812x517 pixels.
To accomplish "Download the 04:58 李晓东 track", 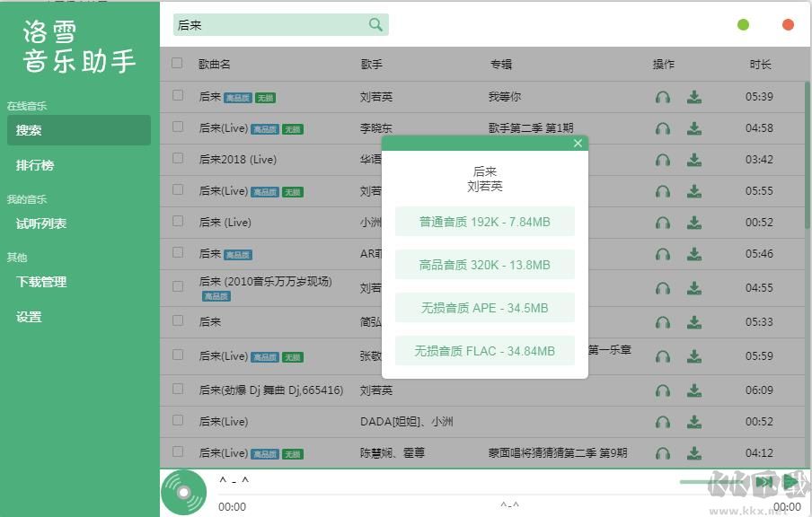I will coord(694,128).
